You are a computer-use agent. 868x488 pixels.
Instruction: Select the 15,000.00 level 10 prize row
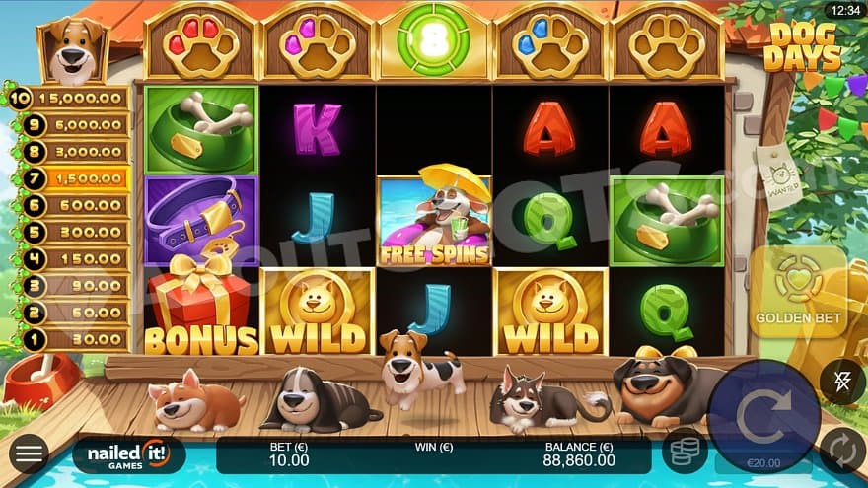point(69,99)
